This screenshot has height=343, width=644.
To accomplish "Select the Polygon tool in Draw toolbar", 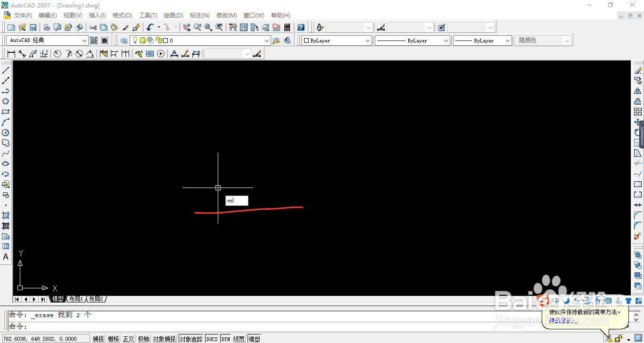I will click(6, 101).
